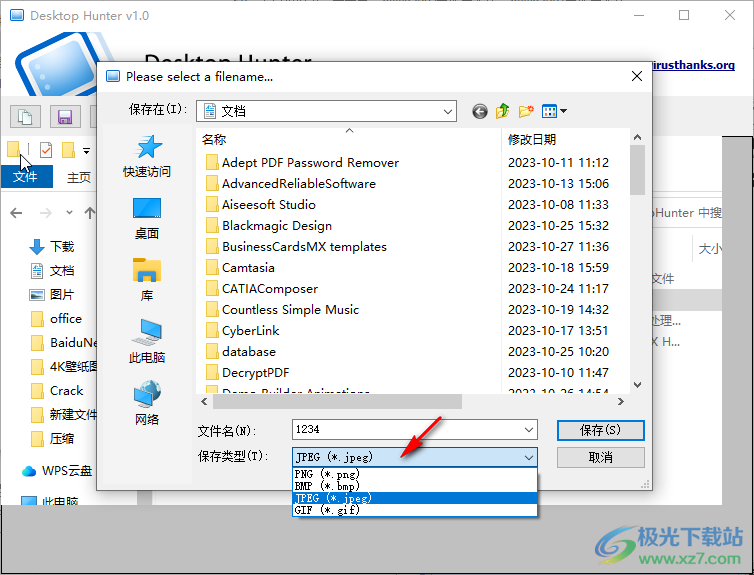Click the dialog title bar app icon
754x575 pixels.
point(113,76)
